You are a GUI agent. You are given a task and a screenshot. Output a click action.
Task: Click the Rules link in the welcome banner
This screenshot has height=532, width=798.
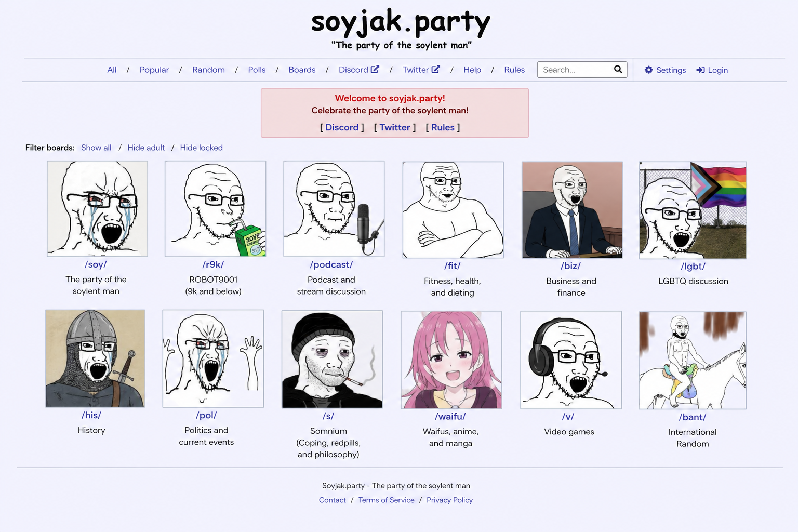443,127
